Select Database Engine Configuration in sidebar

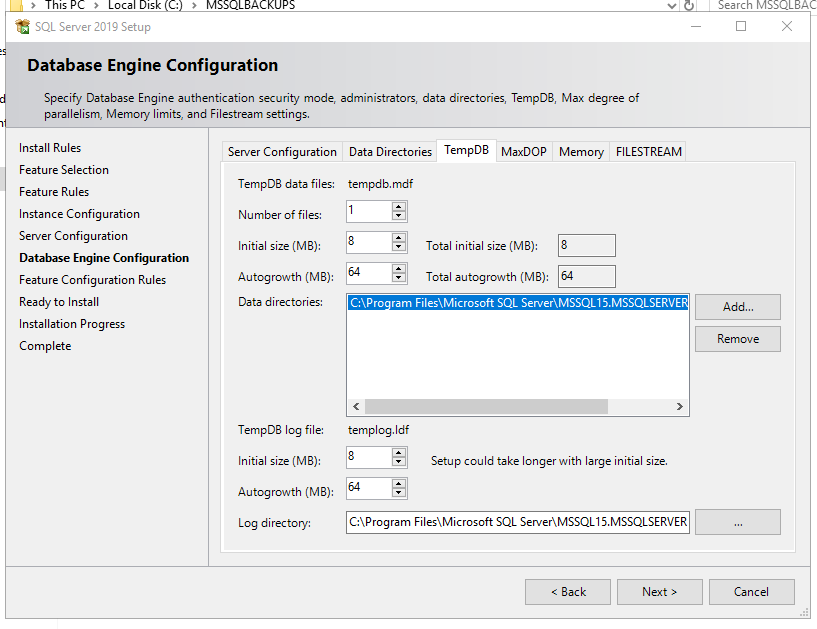pyautogui.click(x=104, y=258)
